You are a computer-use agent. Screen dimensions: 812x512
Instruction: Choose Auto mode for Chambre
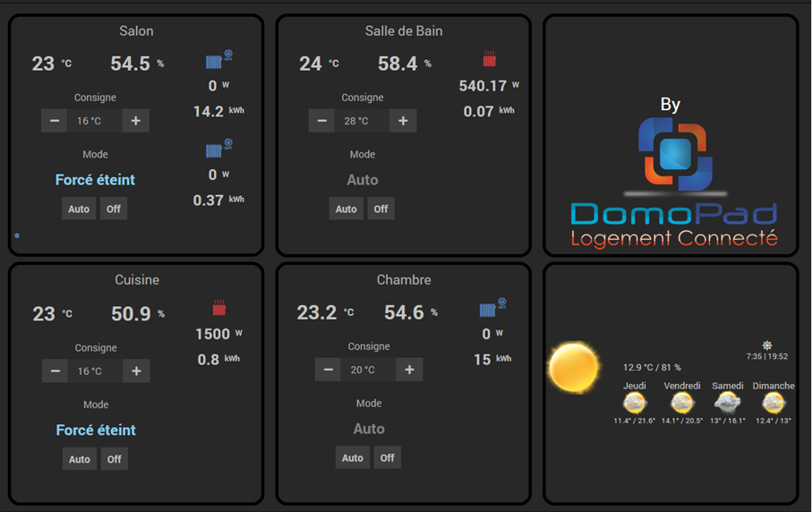(x=352, y=457)
